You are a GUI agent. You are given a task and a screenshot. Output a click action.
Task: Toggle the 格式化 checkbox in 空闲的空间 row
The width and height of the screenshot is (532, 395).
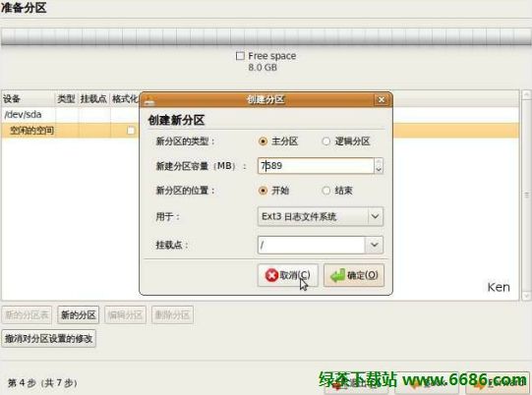coord(131,131)
